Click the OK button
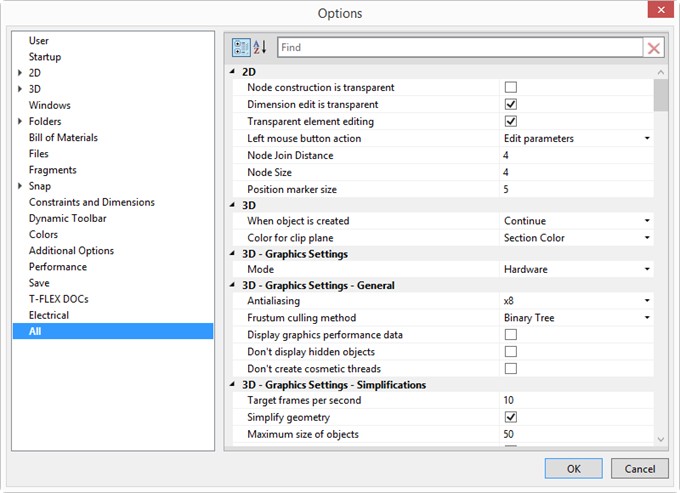The height and width of the screenshot is (493, 680). 573,468
